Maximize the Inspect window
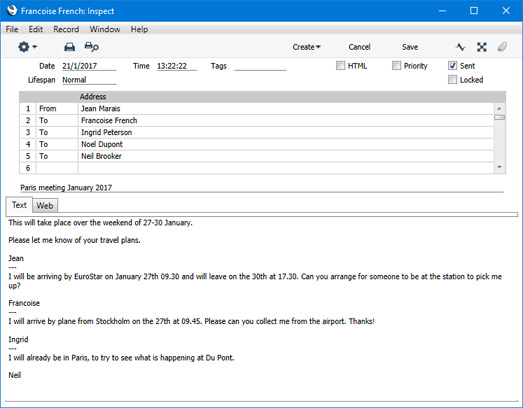This screenshot has width=523, height=408. [x=474, y=11]
